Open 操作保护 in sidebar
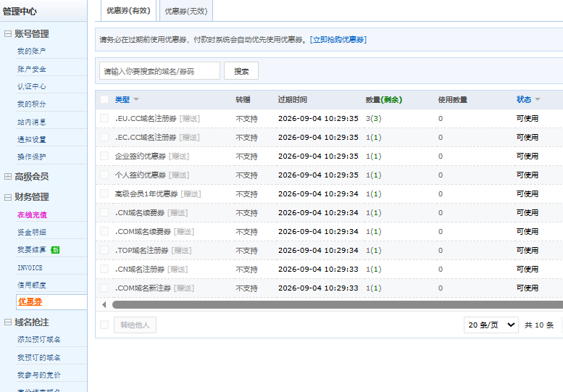 pyautogui.click(x=32, y=157)
